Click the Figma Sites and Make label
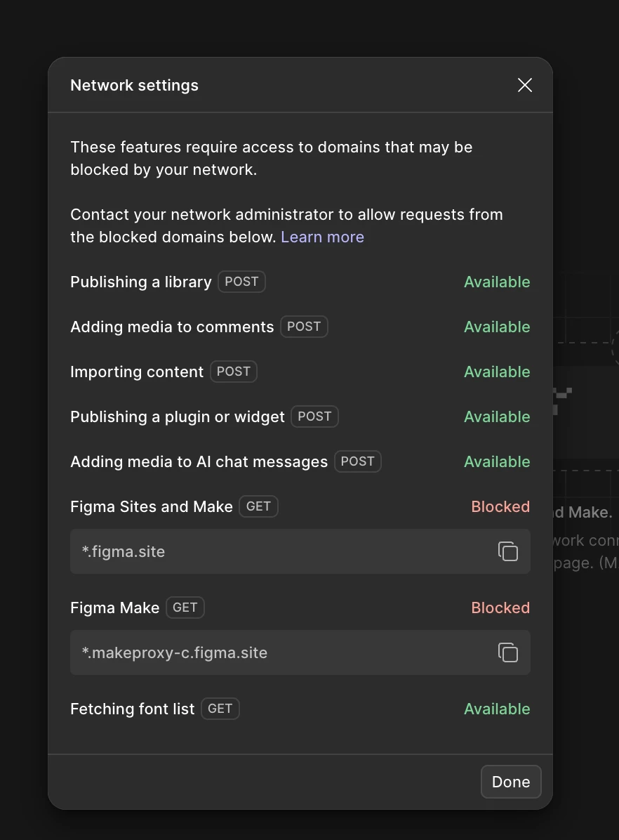This screenshot has height=840, width=619. tap(152, 507)
